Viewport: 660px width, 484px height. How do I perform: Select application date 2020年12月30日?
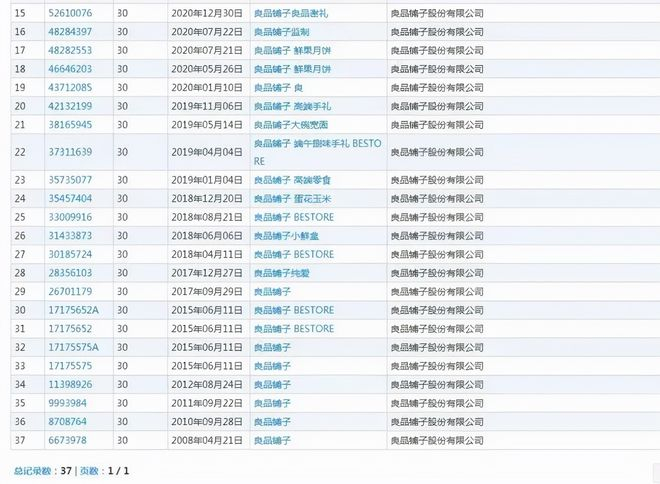coord(207,13)
